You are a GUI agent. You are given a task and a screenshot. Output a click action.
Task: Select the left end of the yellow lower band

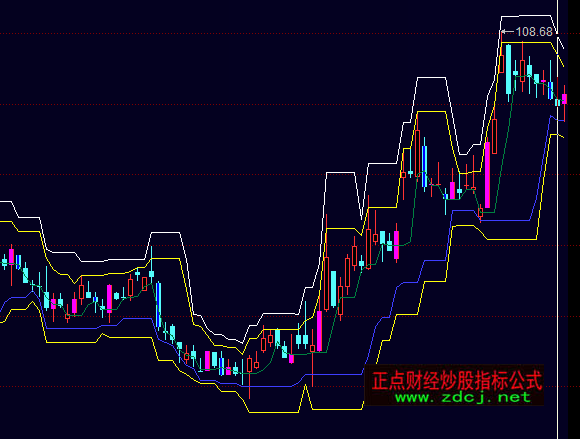click(x=2, y=322)
